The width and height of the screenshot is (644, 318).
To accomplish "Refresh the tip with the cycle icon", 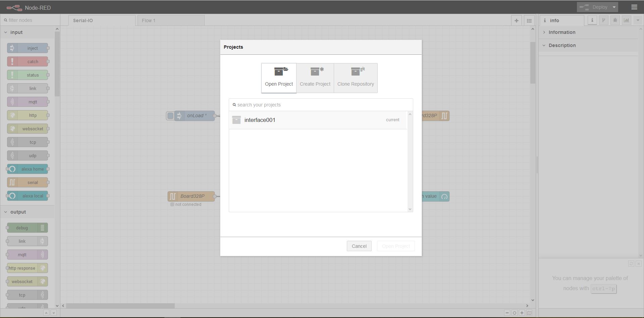I will 631,264.
